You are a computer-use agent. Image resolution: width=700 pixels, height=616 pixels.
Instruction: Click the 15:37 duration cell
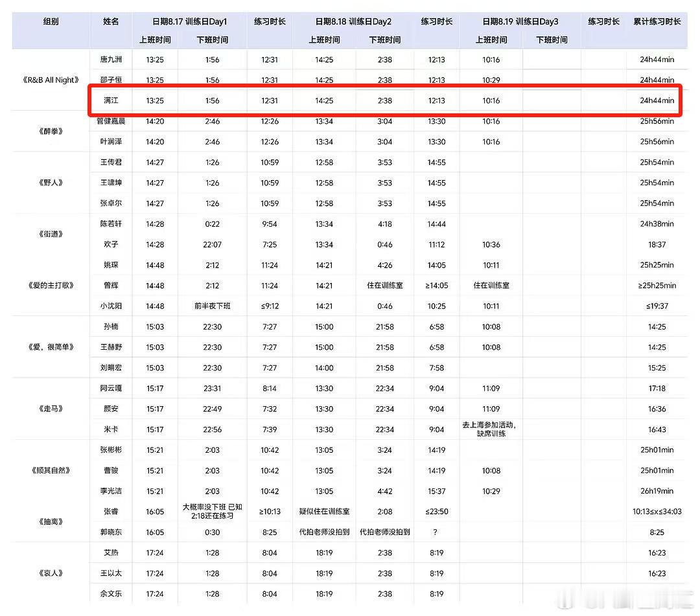point(436,490)
